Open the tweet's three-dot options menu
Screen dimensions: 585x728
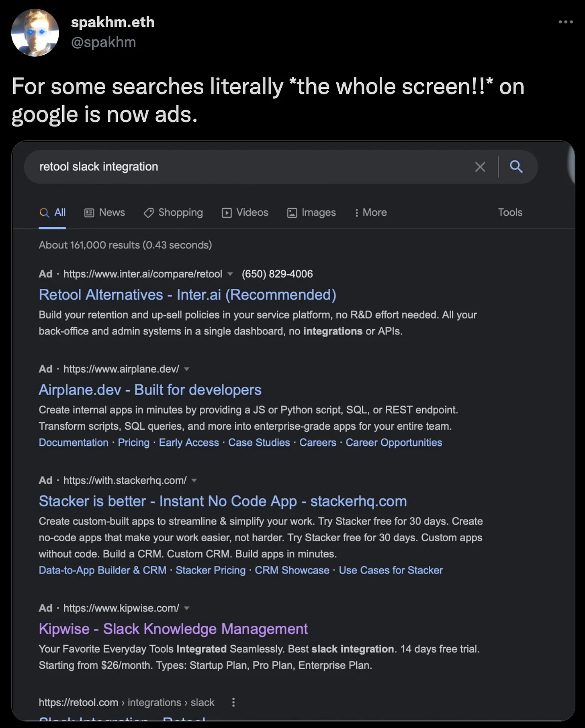[x=566, y=22]
